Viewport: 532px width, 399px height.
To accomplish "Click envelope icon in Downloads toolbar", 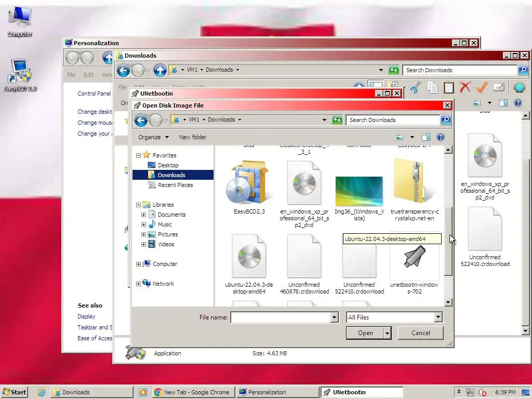I will (498, 87).
